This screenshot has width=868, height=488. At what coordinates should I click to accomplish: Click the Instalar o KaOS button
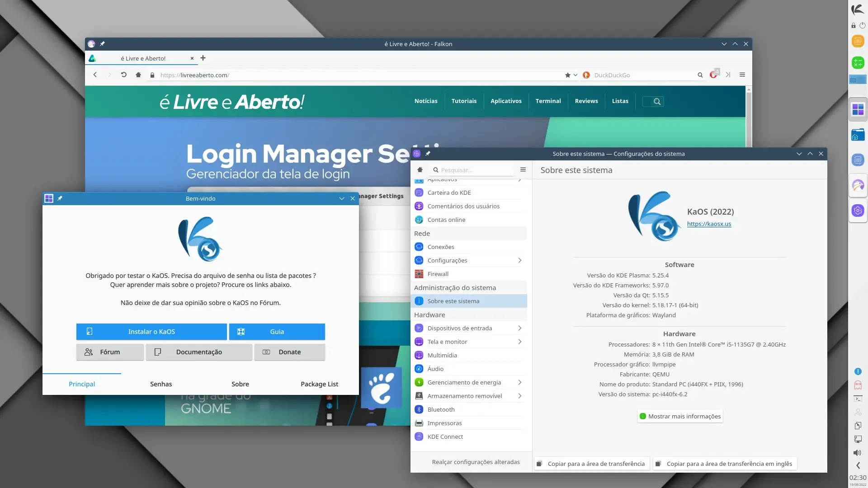click(x=151, y=332)
